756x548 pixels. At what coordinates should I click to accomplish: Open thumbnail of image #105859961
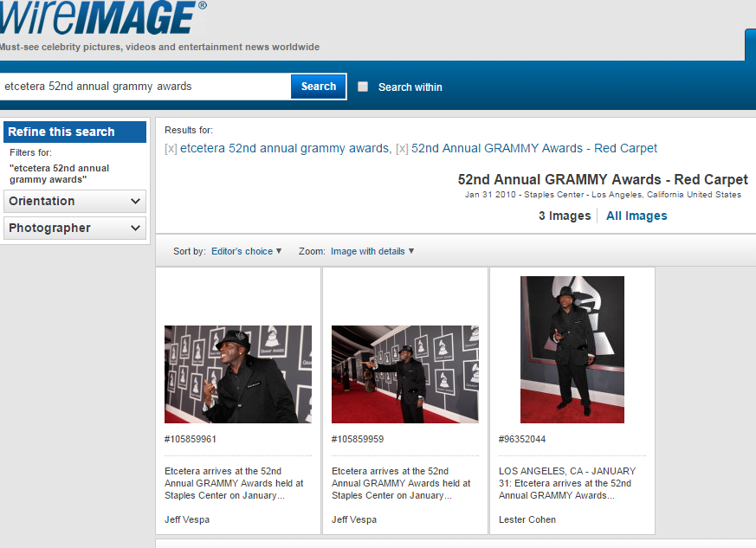click(238, 374)
